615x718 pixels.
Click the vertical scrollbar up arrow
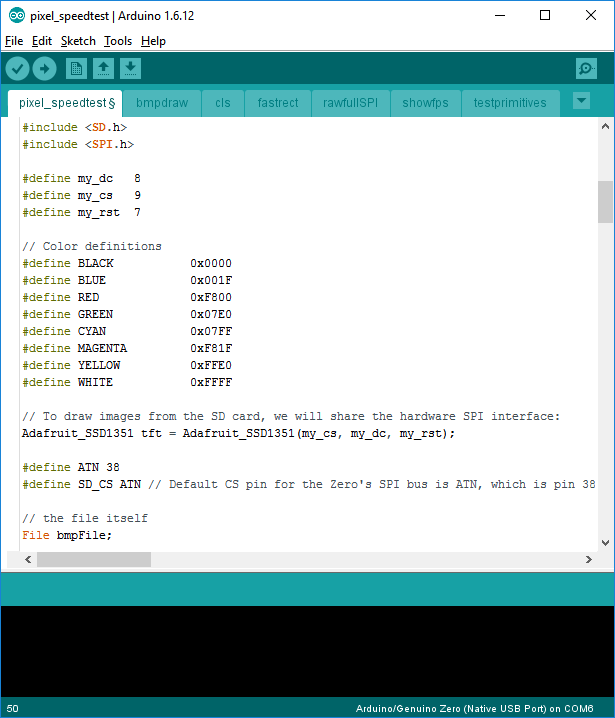605,126
